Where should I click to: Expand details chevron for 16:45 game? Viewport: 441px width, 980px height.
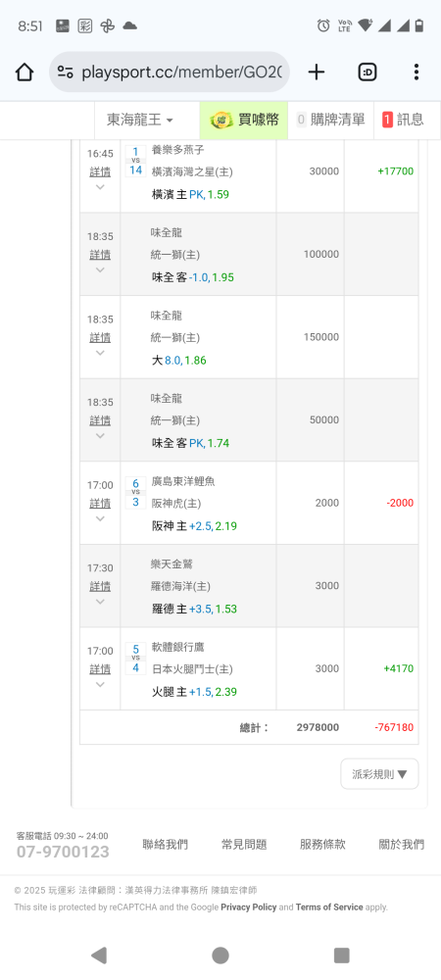[x=100, y=187]
